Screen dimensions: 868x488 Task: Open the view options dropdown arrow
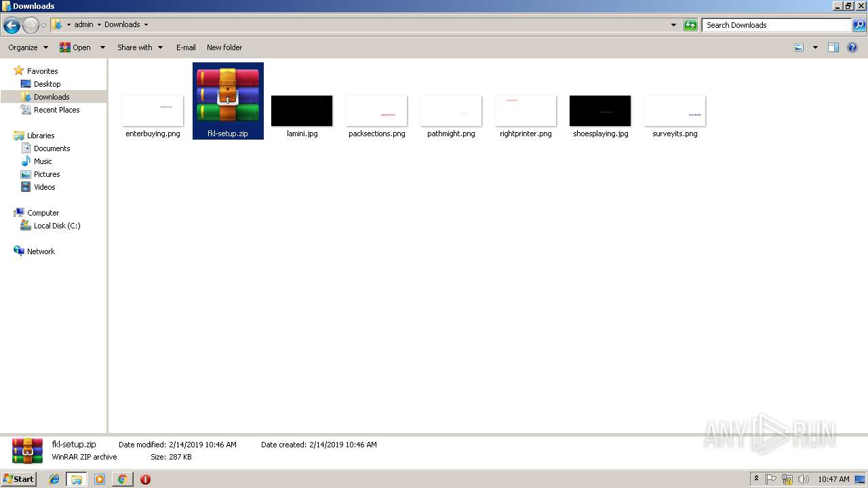coord(815,47)
